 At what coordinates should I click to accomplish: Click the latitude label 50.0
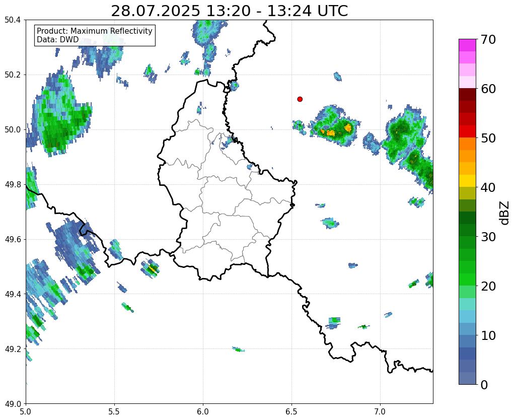(13, 130)
